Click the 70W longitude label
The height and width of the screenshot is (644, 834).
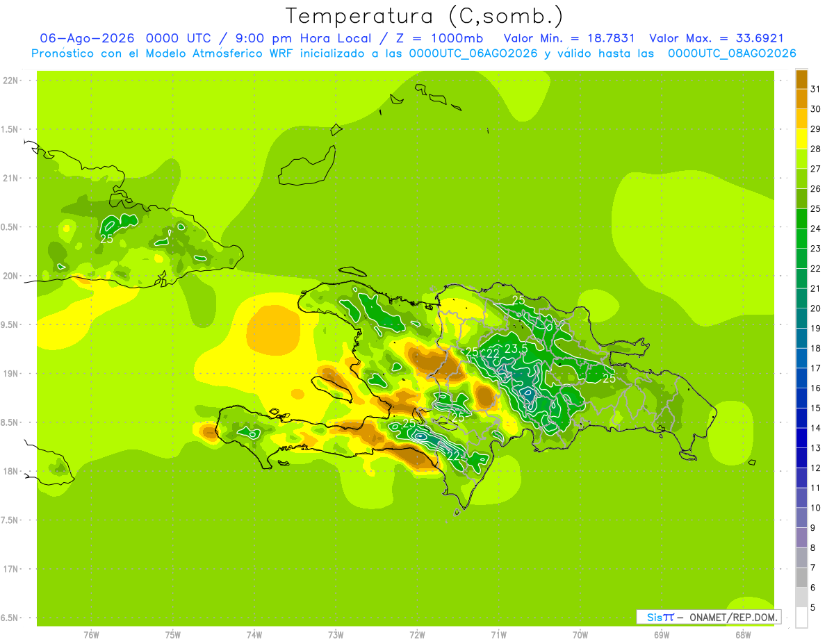[x=580, y=635]
